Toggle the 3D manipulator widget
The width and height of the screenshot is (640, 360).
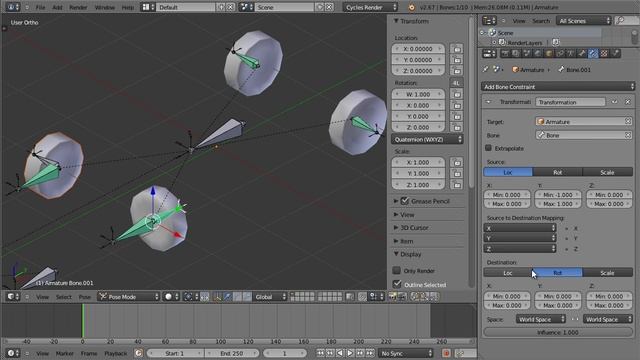coord(217,297)
